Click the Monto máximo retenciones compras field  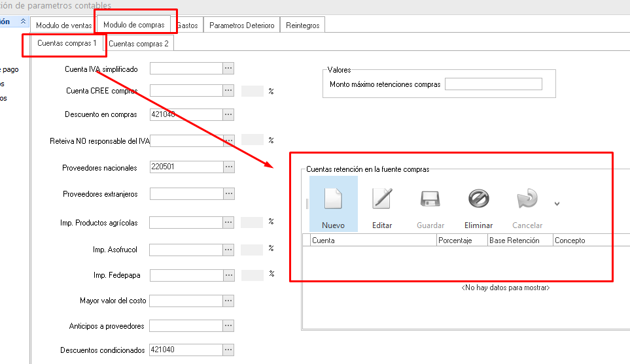[493, 84]
